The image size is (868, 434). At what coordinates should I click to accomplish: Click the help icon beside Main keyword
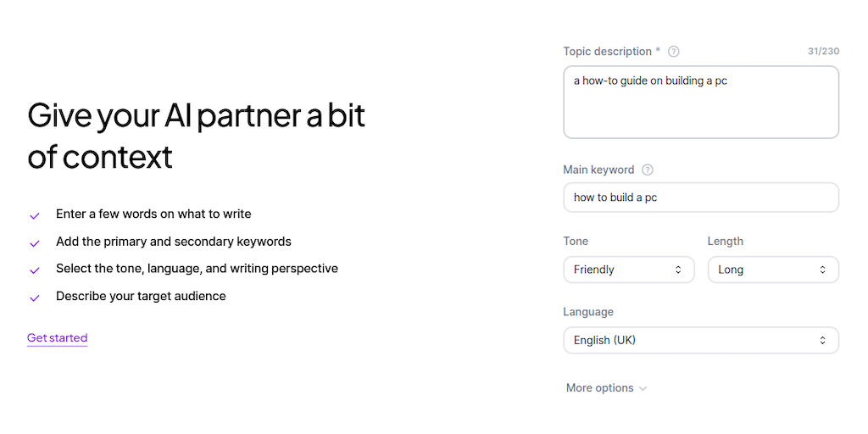pyautogui.click(x=648, y=170)
